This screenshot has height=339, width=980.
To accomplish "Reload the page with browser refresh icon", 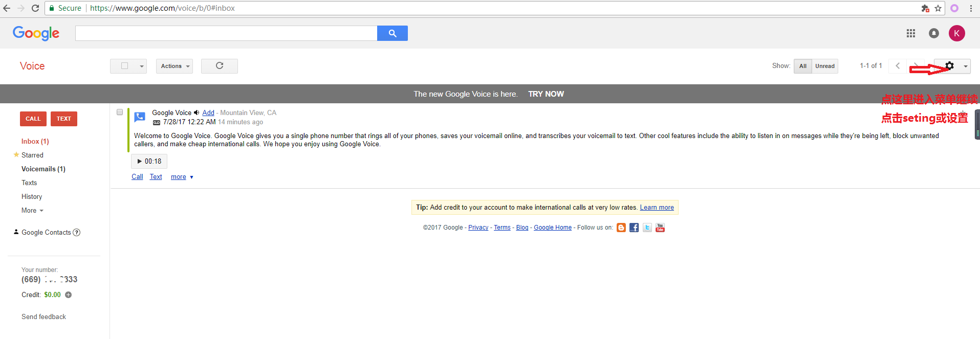I will pos(35,8).
